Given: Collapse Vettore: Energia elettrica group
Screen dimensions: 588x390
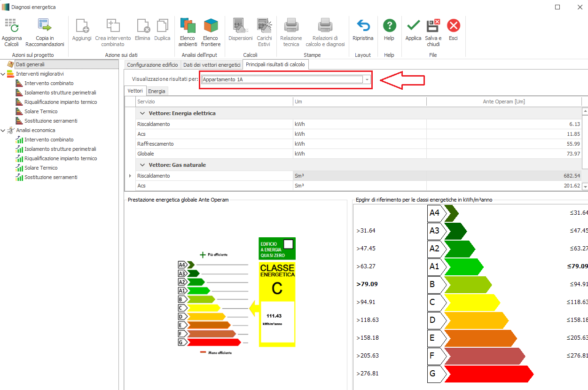Looking at the screenshot, I should [142, 113].
